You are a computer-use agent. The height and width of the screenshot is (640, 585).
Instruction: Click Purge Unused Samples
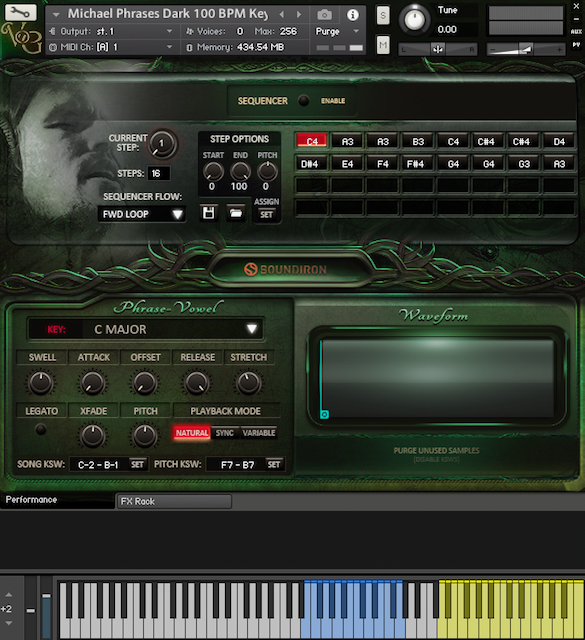click(x=436, y=450)
